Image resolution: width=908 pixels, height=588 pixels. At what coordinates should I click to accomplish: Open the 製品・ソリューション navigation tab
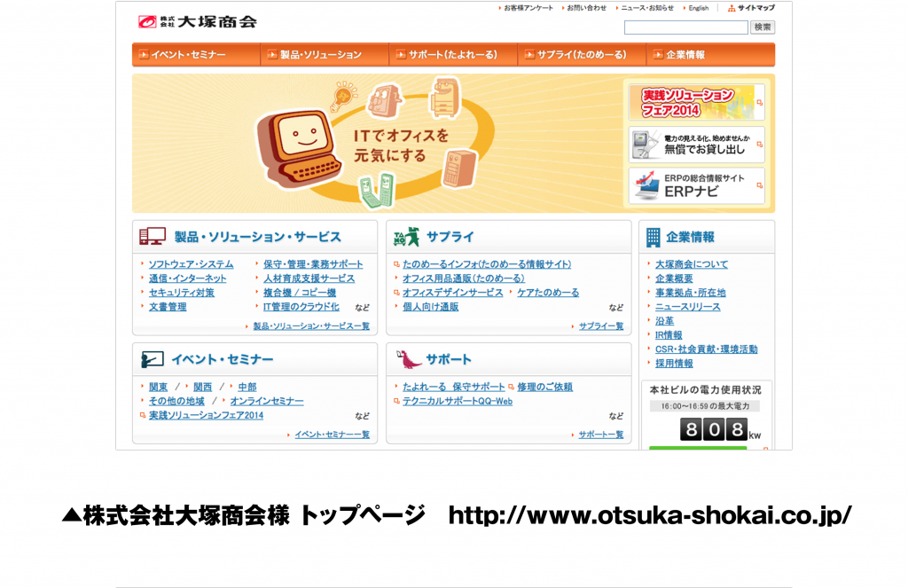[325, 55]
